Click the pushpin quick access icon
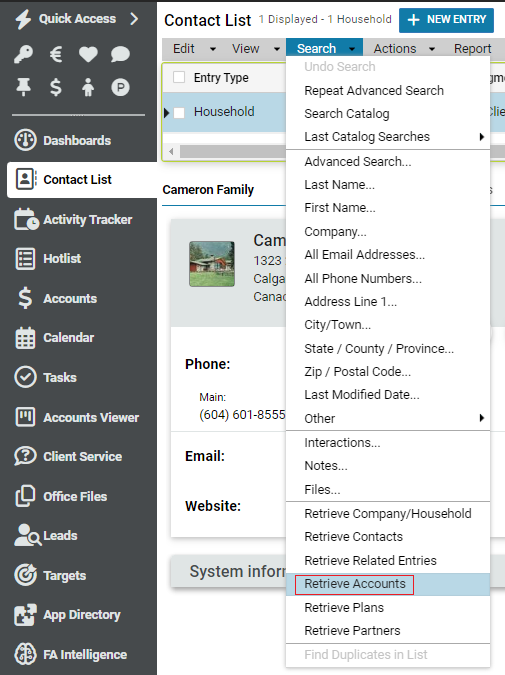 (x=23, y=87)
